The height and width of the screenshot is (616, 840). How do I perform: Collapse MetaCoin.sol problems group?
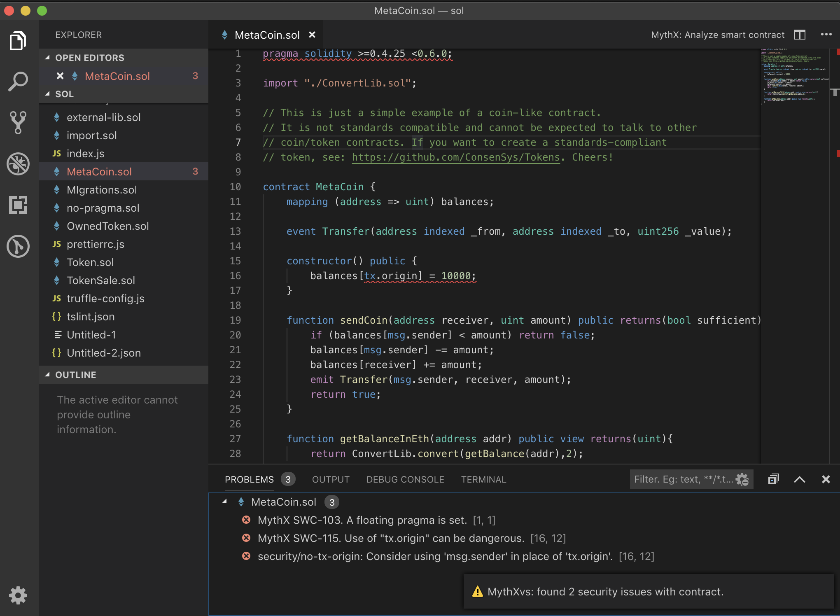point(225,502)
